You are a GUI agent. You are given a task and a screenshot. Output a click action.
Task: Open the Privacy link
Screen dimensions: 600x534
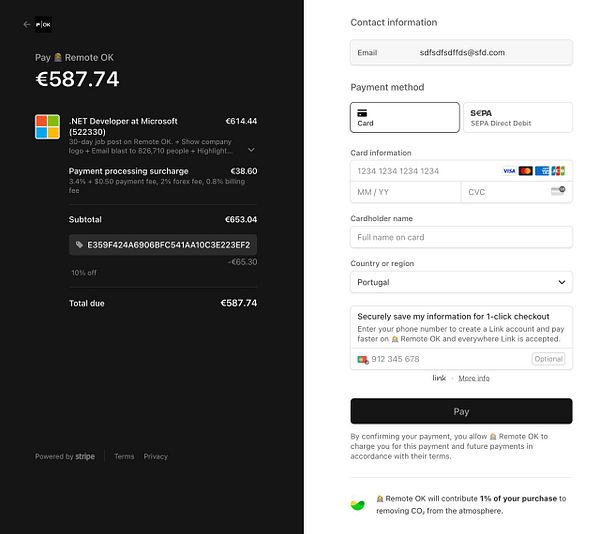point(155,456)
